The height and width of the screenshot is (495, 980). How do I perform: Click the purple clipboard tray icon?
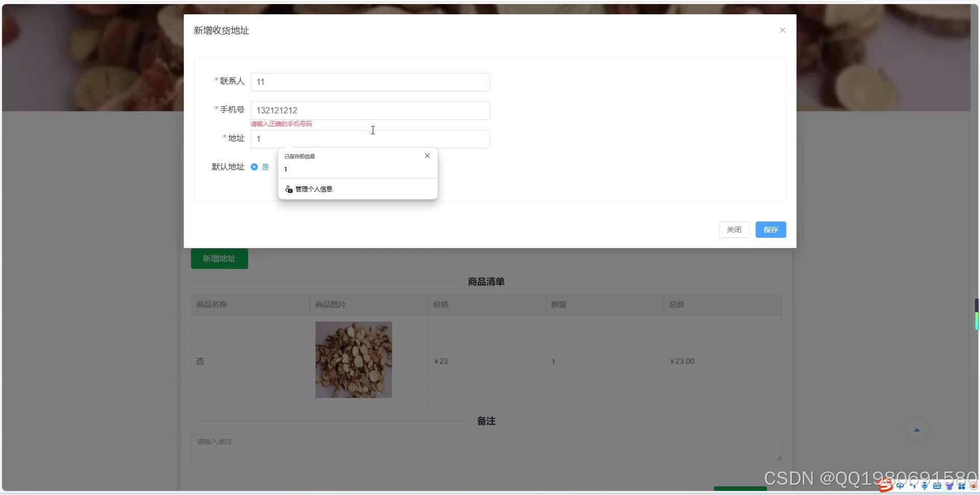click(949, 486)
